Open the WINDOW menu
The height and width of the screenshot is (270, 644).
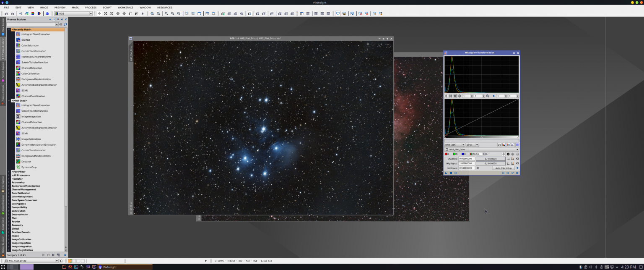145,7
